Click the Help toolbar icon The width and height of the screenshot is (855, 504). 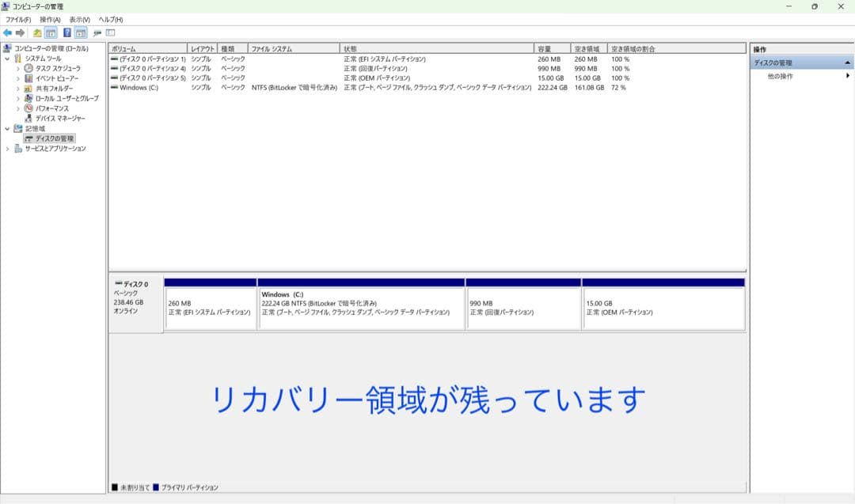point(68,34)
